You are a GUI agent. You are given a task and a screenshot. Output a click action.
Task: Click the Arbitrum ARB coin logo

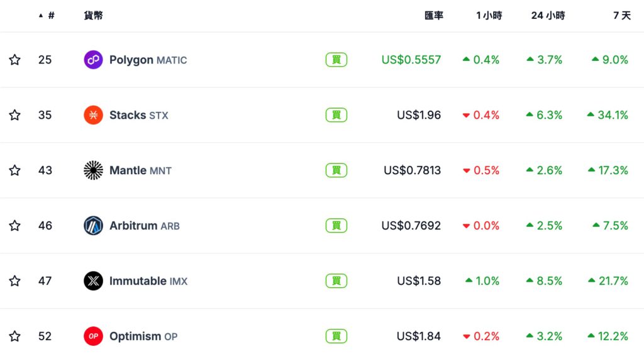click(93, 226)
